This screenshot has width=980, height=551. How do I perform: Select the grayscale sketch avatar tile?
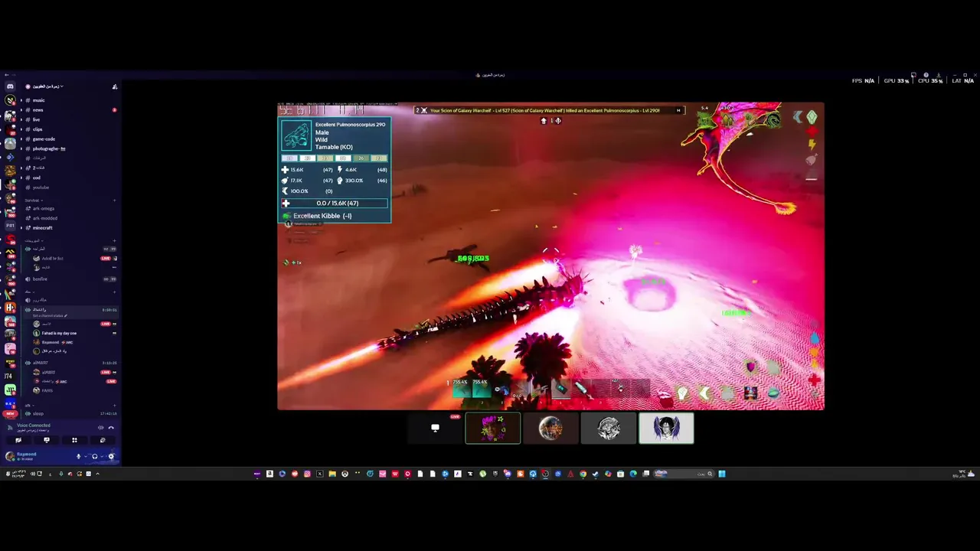(609, 429)
